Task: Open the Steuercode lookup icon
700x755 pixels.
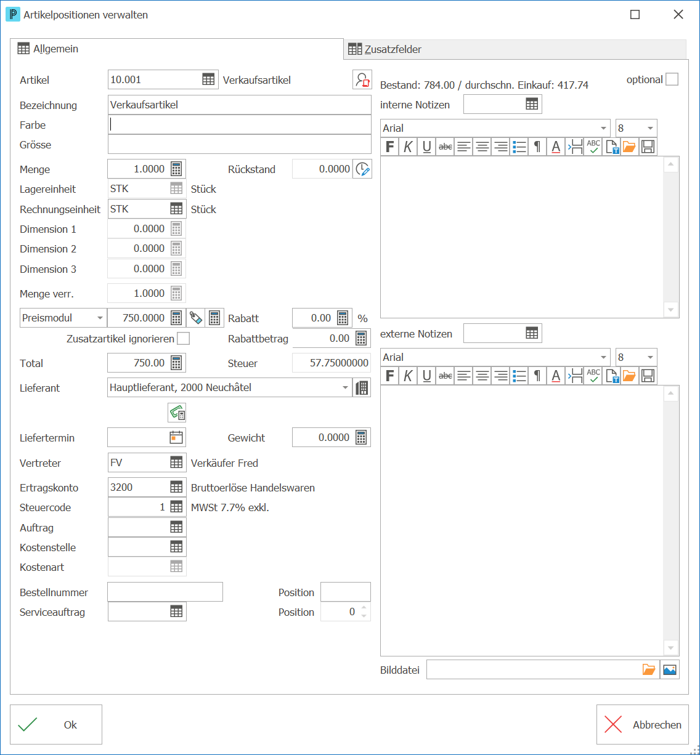Action: (x=176, y=507)
